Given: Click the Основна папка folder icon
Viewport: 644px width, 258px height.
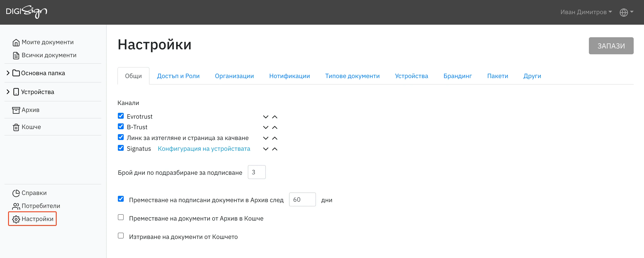Looking at the screenshot, I should [x=16, y=73].
